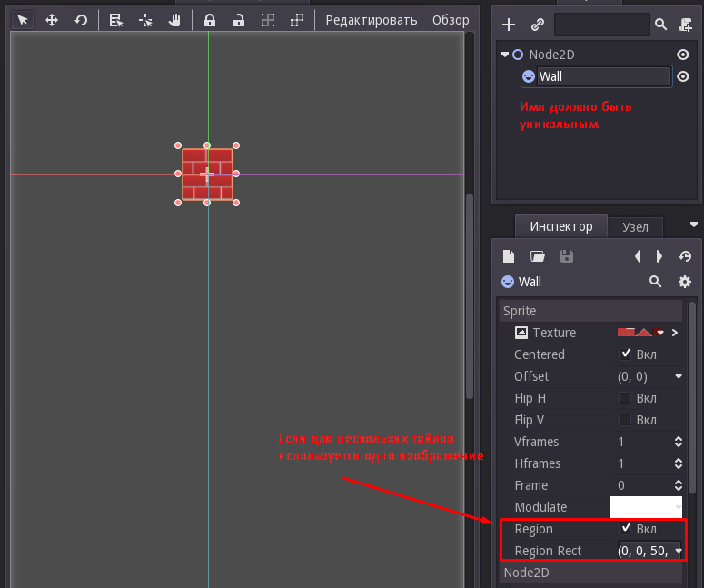Open the dock options dropdown arrow
Screen dimensions: 704x588
(x=694, y=224)
